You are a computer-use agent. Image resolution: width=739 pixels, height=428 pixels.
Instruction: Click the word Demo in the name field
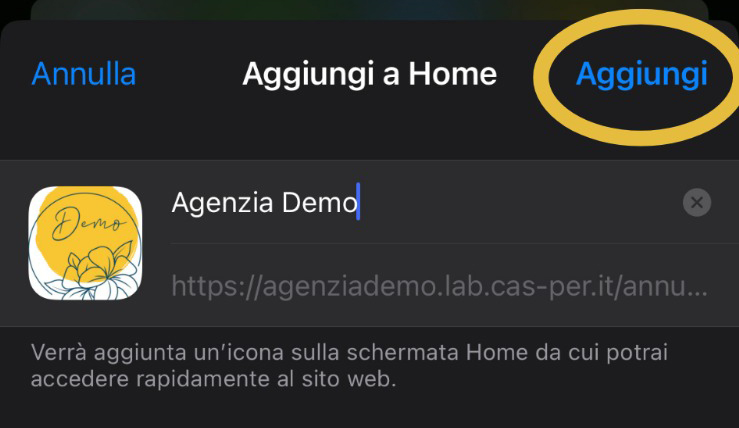coord(320,203)
